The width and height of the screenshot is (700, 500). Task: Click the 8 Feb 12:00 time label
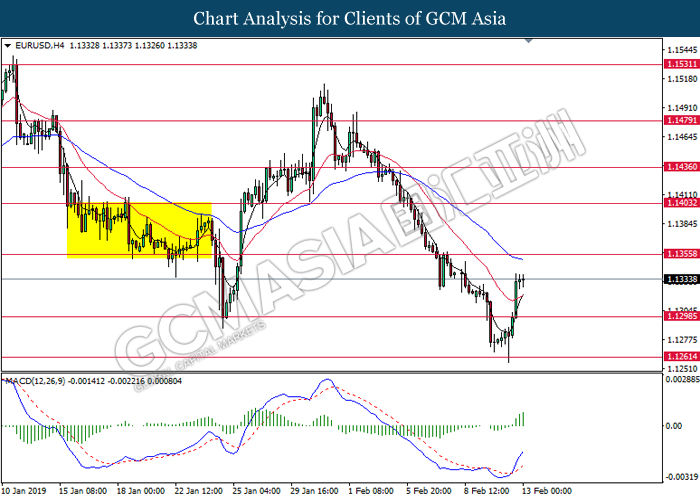[487, 491]
